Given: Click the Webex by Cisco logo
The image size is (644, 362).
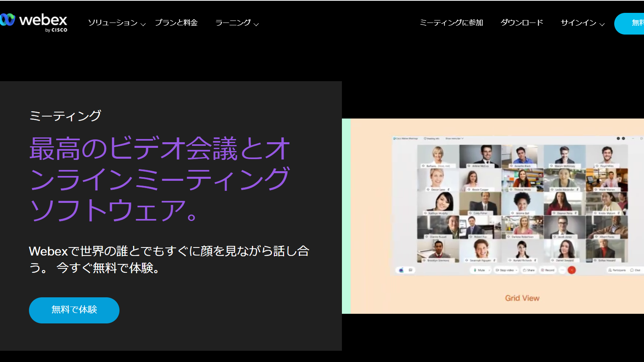Looking at the screenshot, I should tap(34, 23).
